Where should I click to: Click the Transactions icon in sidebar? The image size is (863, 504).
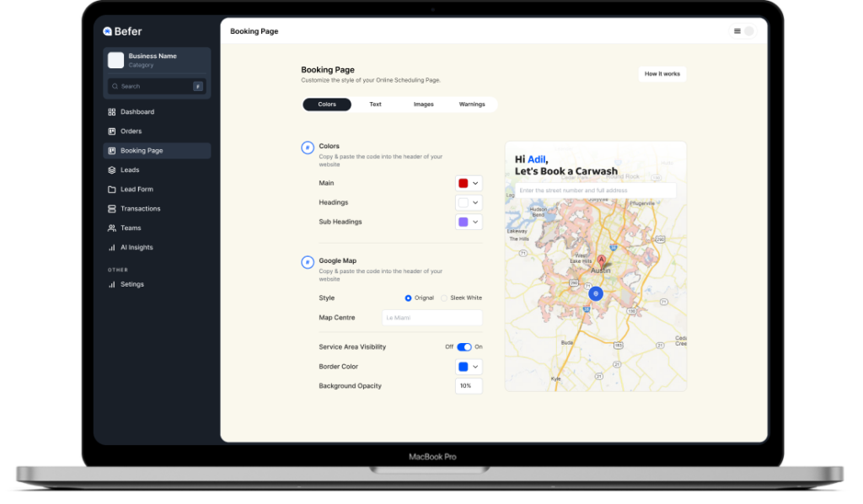pyautogui.click(x=111, y=209)
